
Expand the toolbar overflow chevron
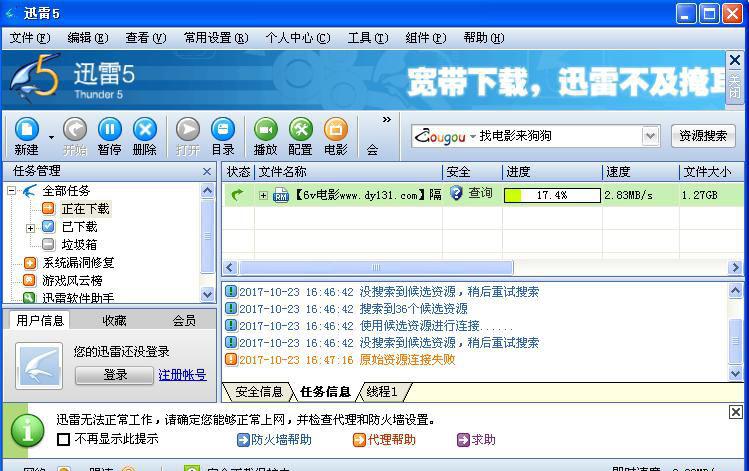387,119
